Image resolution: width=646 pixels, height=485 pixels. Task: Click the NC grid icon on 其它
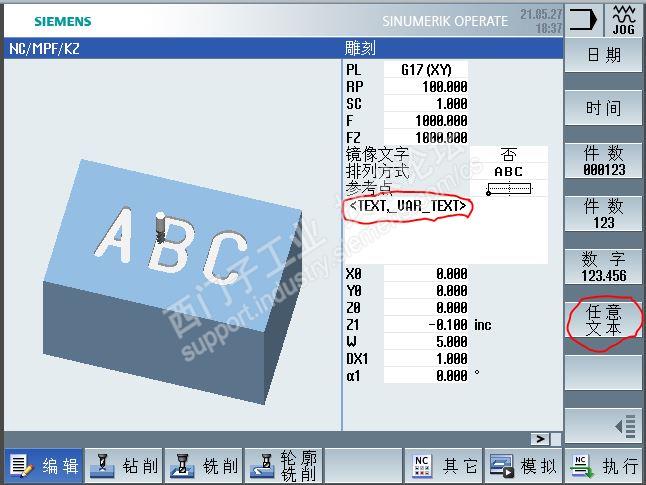(422, 466)
